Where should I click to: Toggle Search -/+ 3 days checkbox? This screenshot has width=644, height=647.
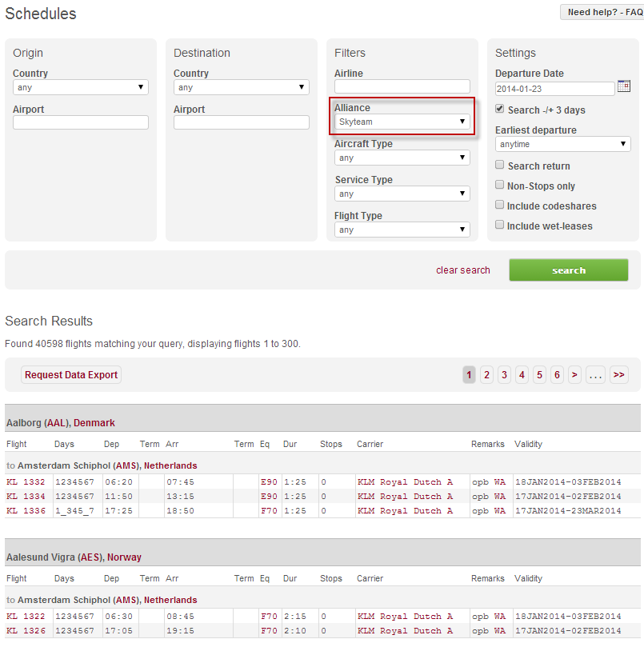pos(500,110)
